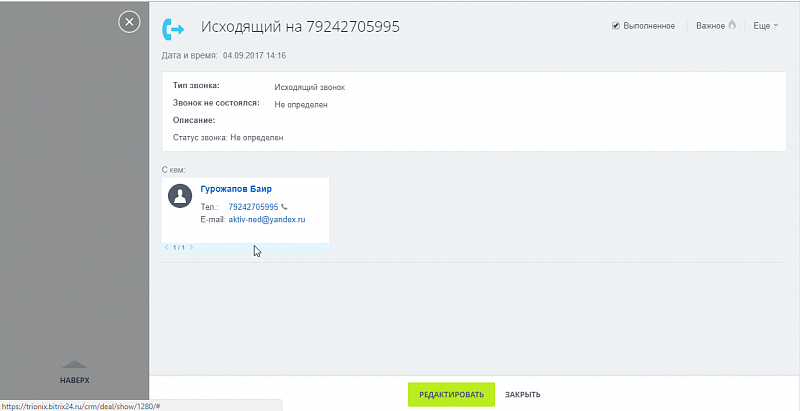Click the date value 04.09.2017 14:16
The image size is (800, 411).
pyautogui.click(x=254, y=56)
